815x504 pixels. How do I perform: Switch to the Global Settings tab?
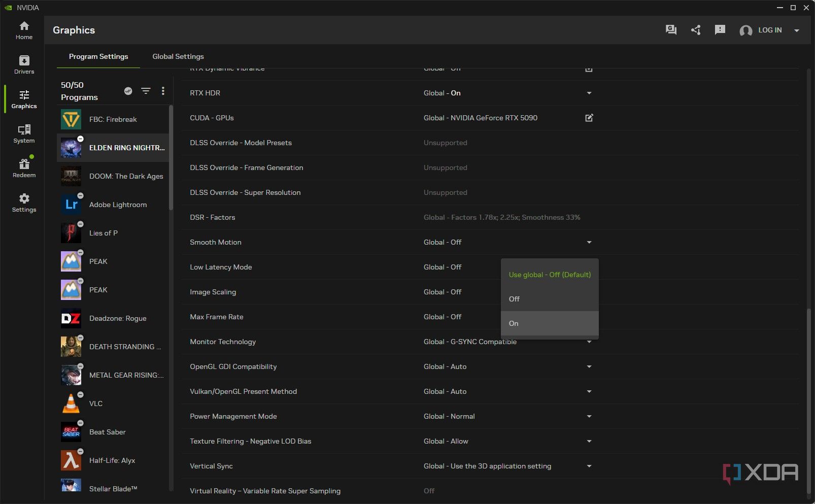click(178, 56)
